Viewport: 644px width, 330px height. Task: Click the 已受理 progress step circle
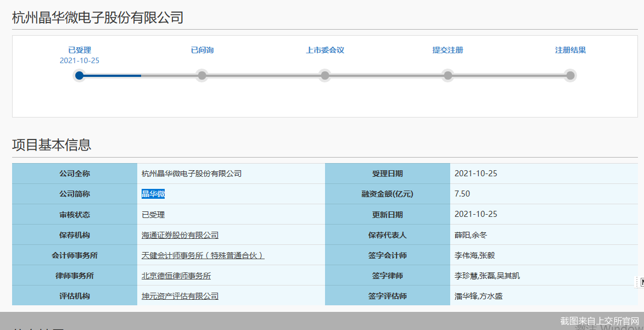(80, 76)
